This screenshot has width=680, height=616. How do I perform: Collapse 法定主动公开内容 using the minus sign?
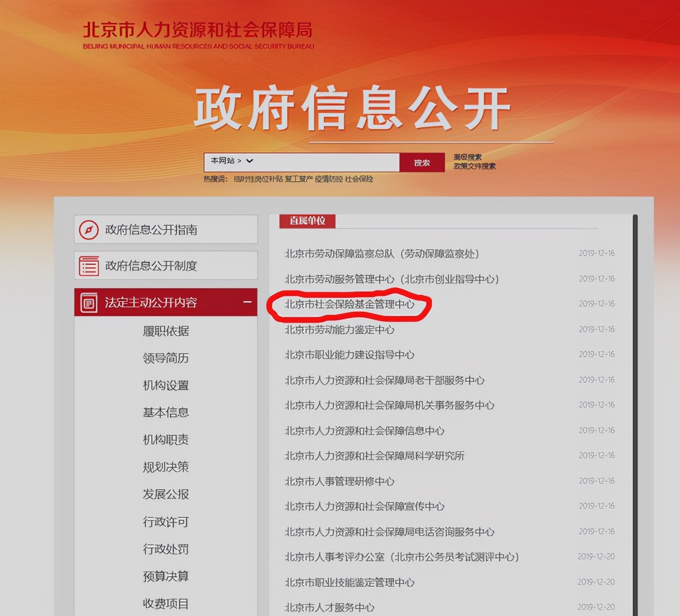[x=247, y=302]
